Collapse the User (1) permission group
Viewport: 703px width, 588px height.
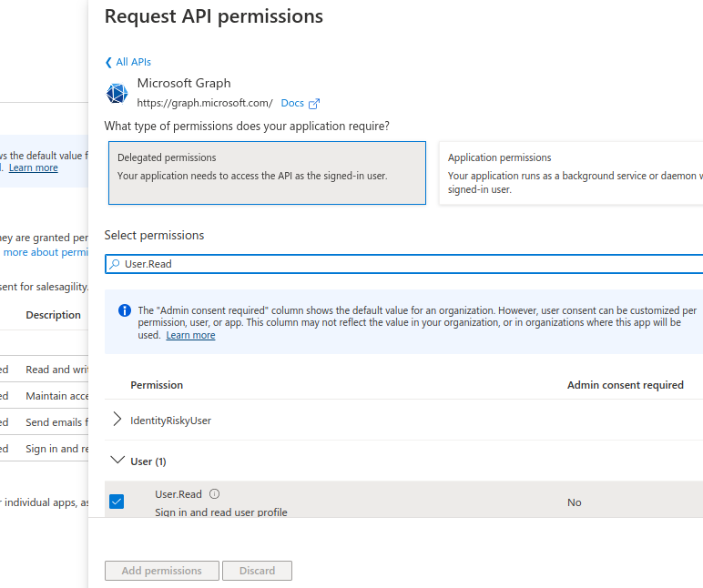[117, 460]
